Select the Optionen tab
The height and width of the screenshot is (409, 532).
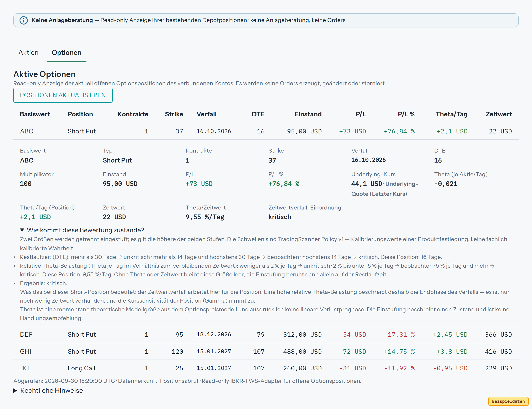67,53
